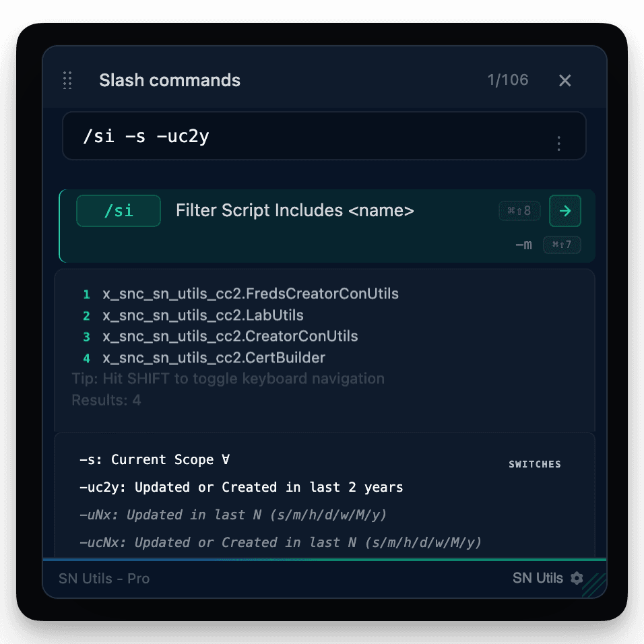Click the ⌘⇧7 badge beside -m

point(562,245)
